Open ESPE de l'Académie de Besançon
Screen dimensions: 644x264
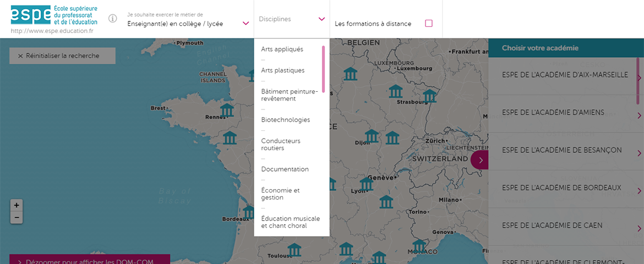coord(561,150)
